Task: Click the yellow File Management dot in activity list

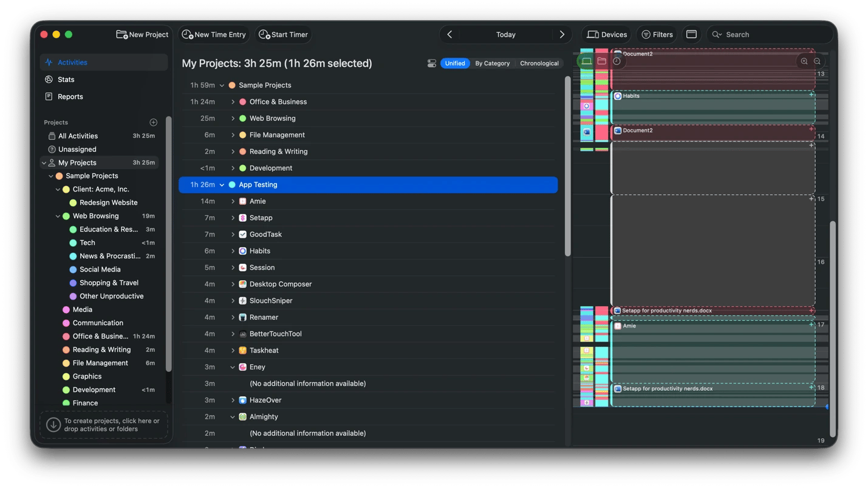Action: 242,135
